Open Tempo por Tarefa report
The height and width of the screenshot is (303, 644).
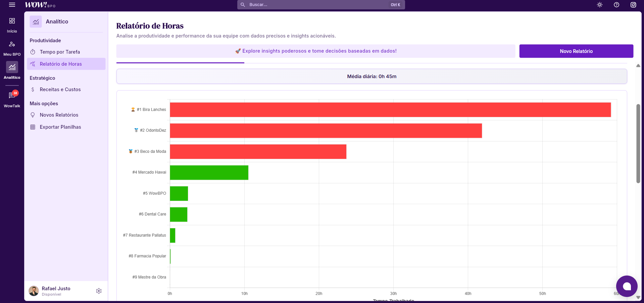click(x=60, y=52)
